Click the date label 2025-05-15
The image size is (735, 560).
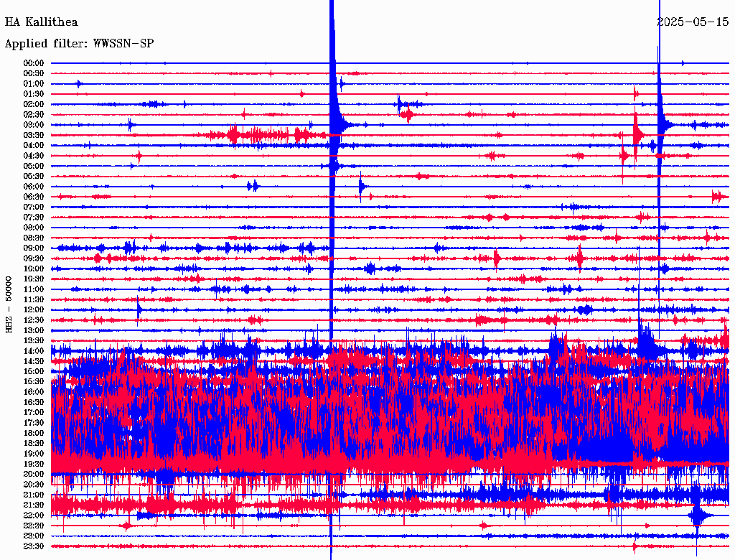pos(693,22)
